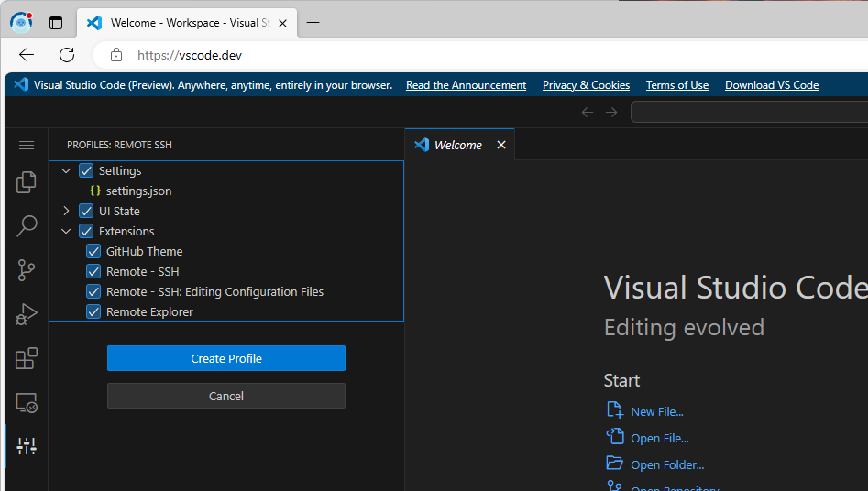This screenshot has width=868, height=491.
Task: Click the New File... link
Action: (657, 412)
